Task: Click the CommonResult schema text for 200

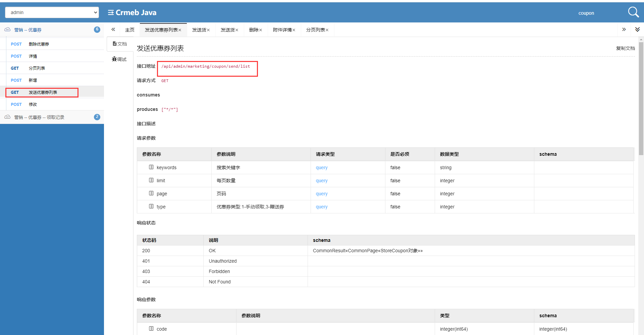Action: [368, 251]
